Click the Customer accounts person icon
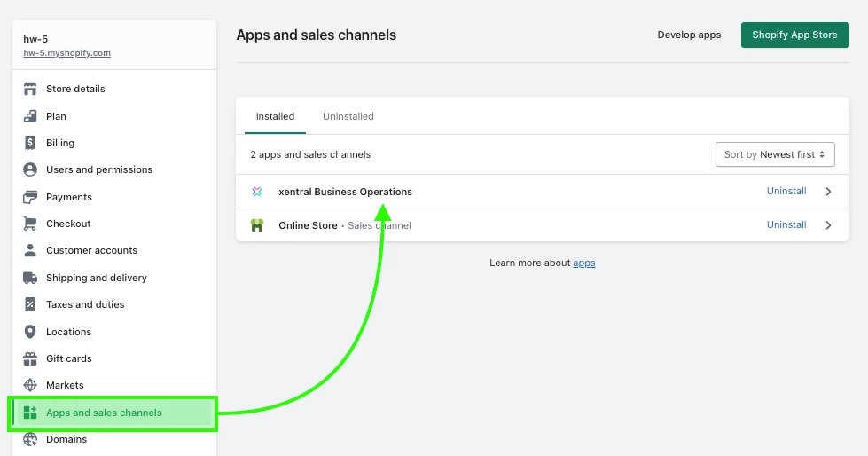 [x=30, y=250]
